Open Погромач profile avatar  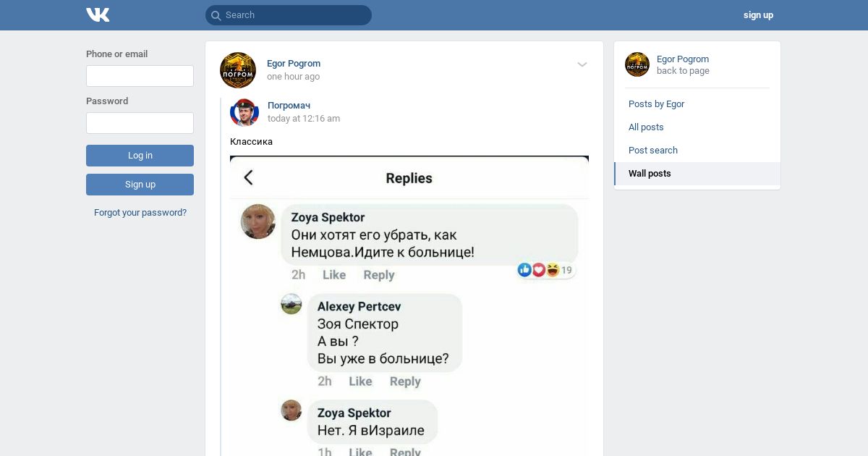244,112
